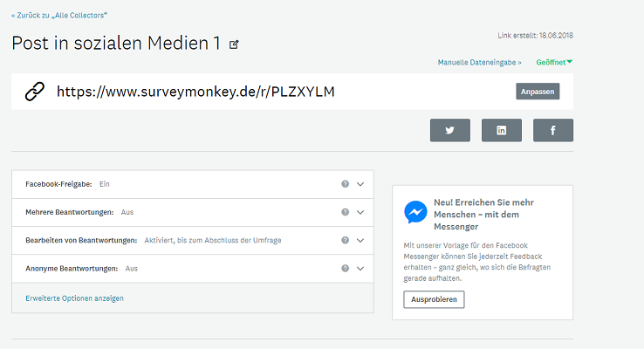
Task: Click the 'Aus' value of Mehrere Beantwortungen
Action: tap(127, 212)
